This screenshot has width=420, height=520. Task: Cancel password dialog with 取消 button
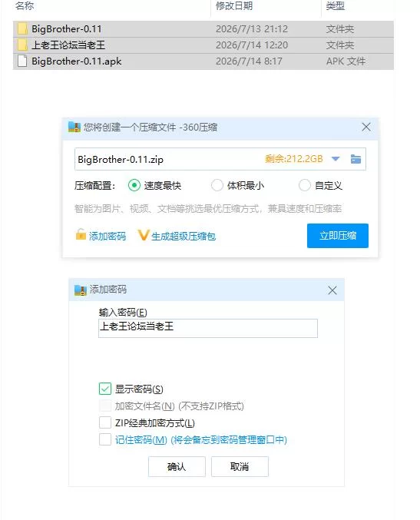240,466
